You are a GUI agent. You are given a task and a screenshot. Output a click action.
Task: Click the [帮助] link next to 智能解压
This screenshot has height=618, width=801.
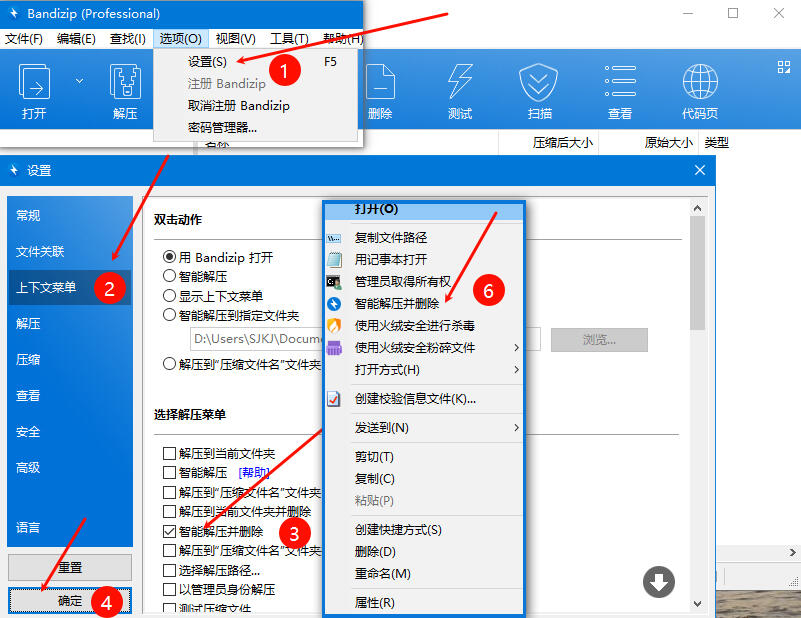pyautogui.click(x=254, y=472)
